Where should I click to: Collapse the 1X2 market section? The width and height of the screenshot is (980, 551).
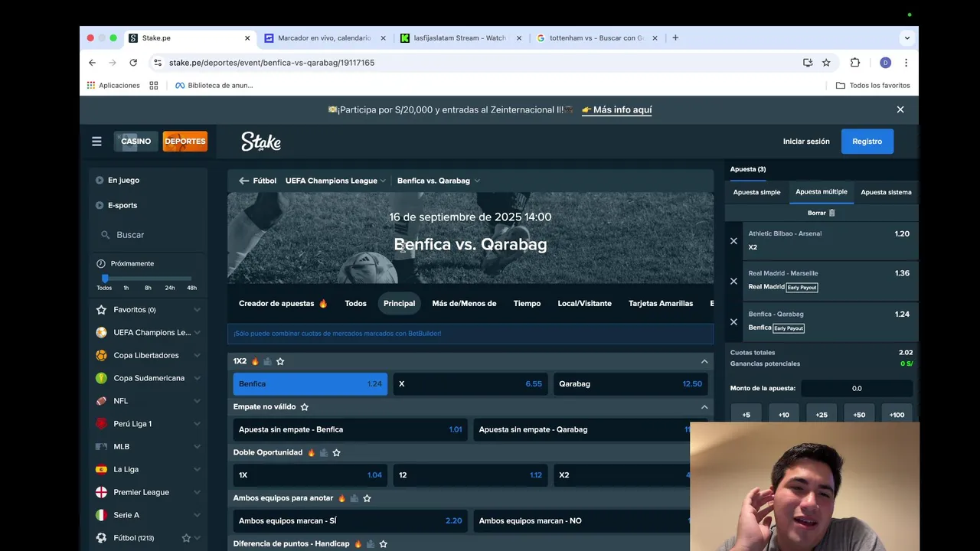coord(704,361)
